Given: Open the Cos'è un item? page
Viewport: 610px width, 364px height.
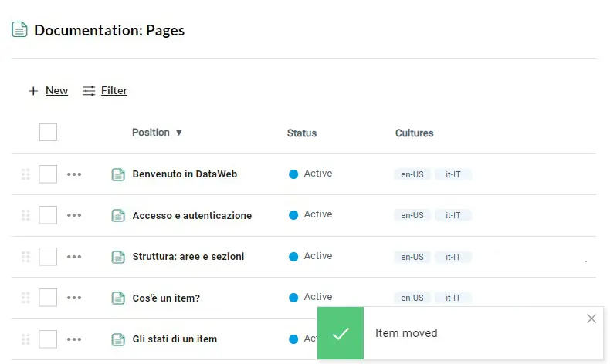Looking at the screenshot, I should pyautogui.click(x=166, y=298).
